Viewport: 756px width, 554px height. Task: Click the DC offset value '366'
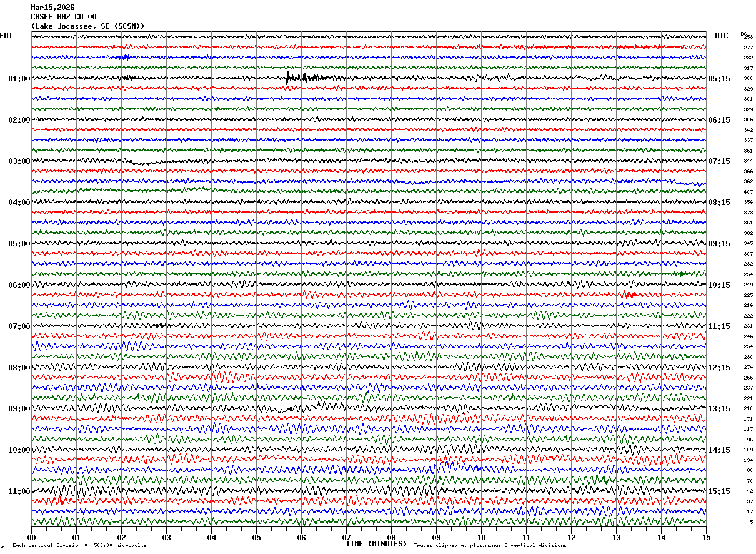coord(748,171)
